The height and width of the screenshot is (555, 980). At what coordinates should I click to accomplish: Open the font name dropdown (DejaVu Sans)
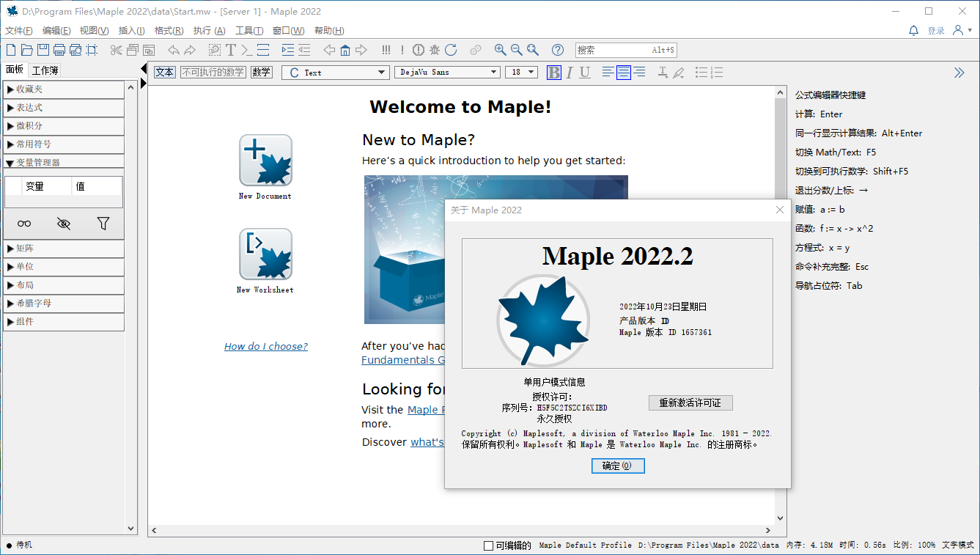pos(447,72)
